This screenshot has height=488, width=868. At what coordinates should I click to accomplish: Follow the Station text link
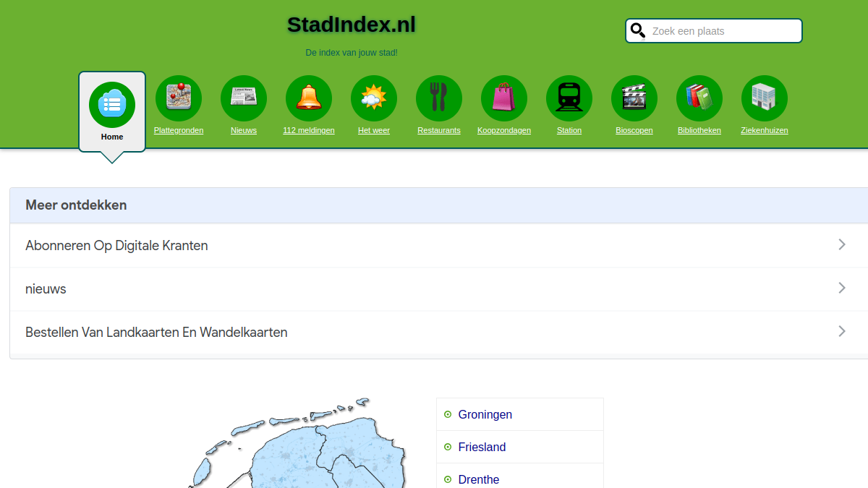click(569, 130)
